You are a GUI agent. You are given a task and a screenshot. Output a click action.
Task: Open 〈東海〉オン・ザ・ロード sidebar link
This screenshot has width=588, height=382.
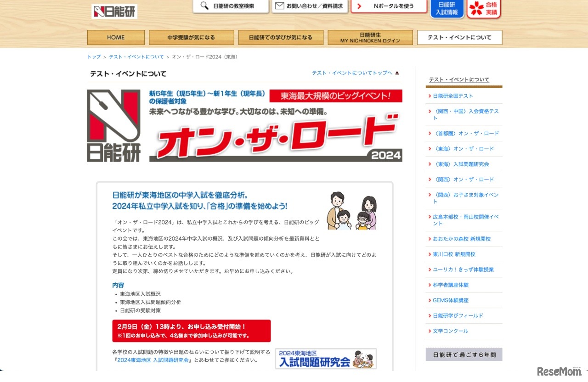pyautogui.click(x=464, y=149)
